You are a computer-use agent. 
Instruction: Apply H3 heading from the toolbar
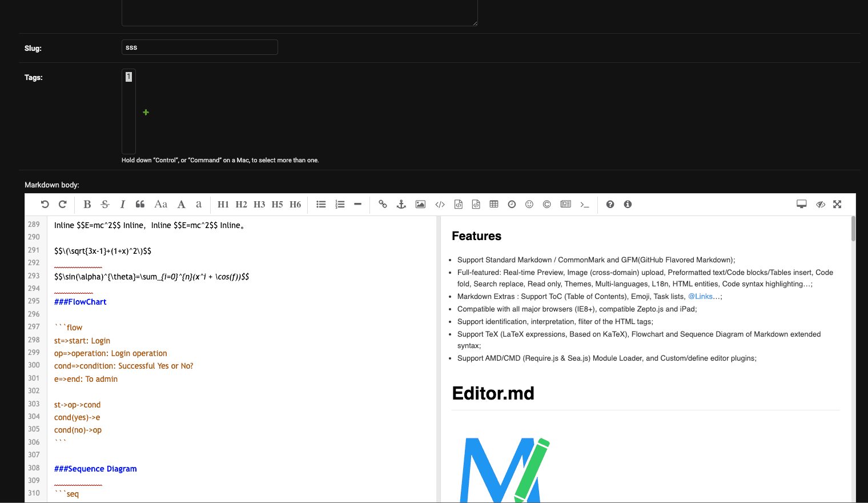coord(259,205)
